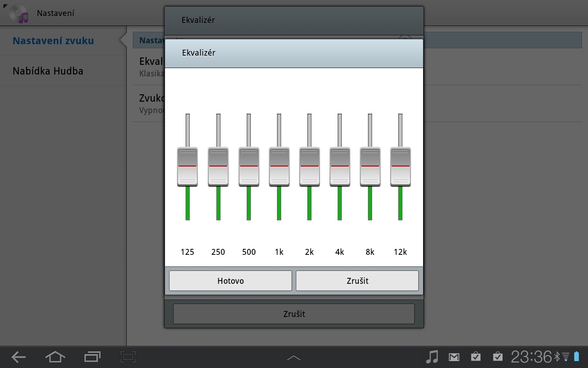The image size is (588, 368).
Task: Select the Nabídka Hudba menu item
Action: click(48, 71)
